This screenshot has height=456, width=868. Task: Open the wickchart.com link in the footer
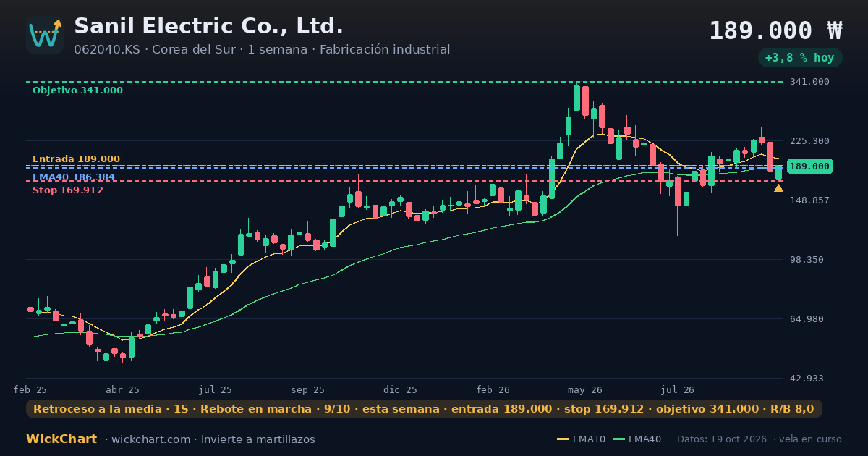click(x=151, y=439)
